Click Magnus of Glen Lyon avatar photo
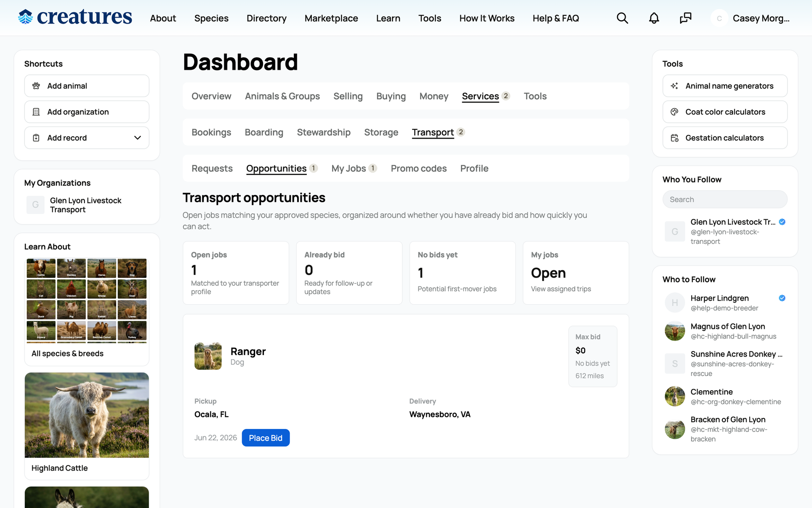 [675, 331]
